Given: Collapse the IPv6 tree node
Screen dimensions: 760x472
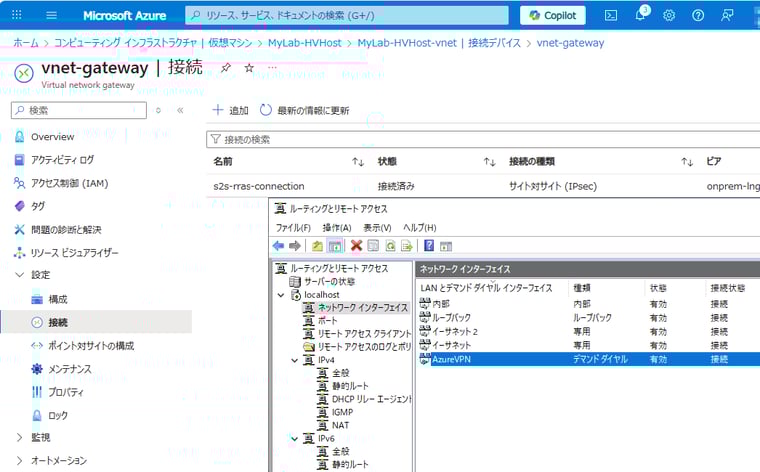Looking at the screenshot, I should point(294,439).
